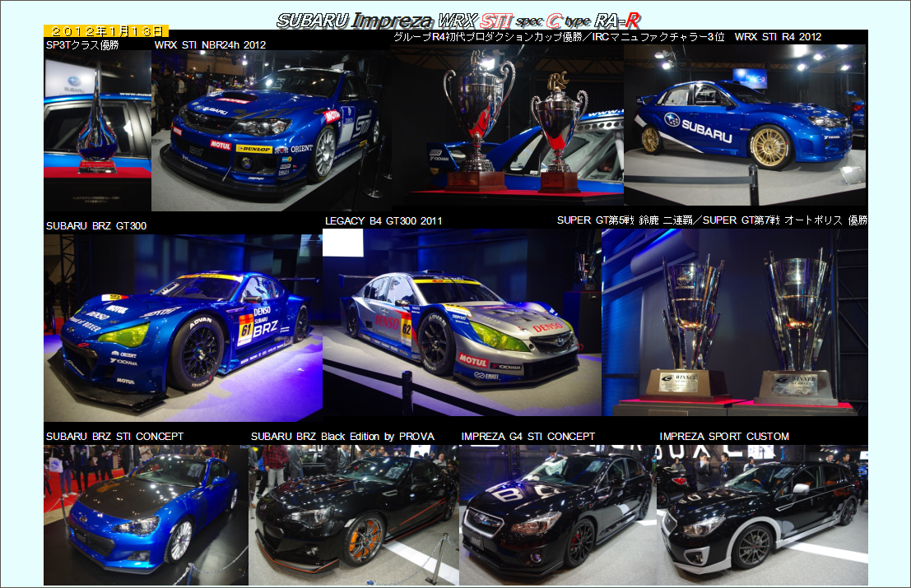Viewport: 911px width, 588px height.
Task: Click the 'IMPREZA G4 STI CONCEPT' caption
Action: [x=528, y=437]
